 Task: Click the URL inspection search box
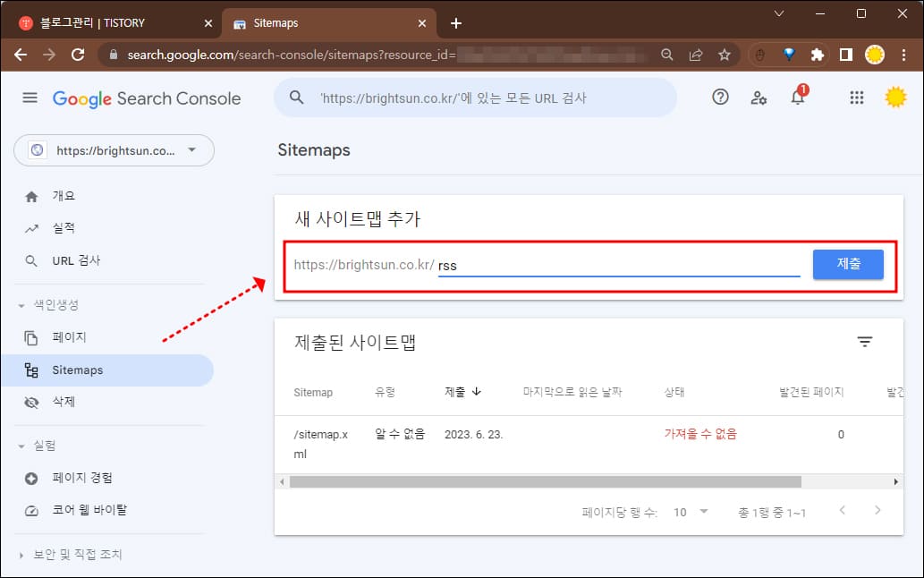tap(475, 98)
